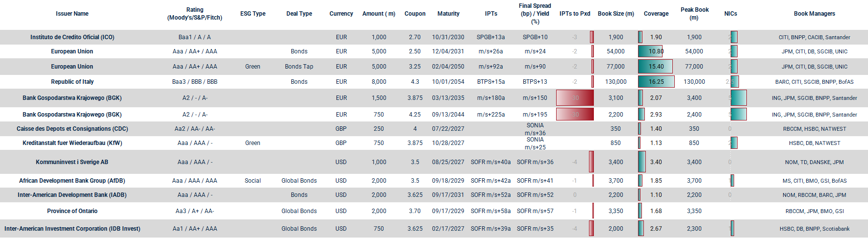Select the ESG Type column header
The image size is (868, 240).
click(x=253, y=14)
